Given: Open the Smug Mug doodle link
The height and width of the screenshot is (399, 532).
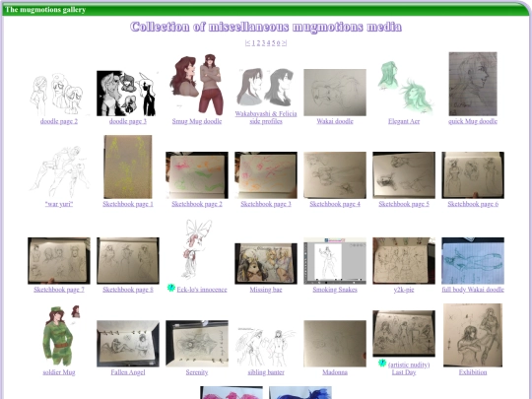Looking at the screenshot, I should coord(197,121).
